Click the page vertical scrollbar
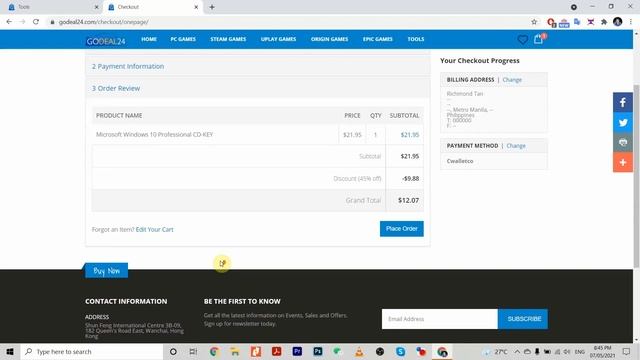 [x=636, y=176]
